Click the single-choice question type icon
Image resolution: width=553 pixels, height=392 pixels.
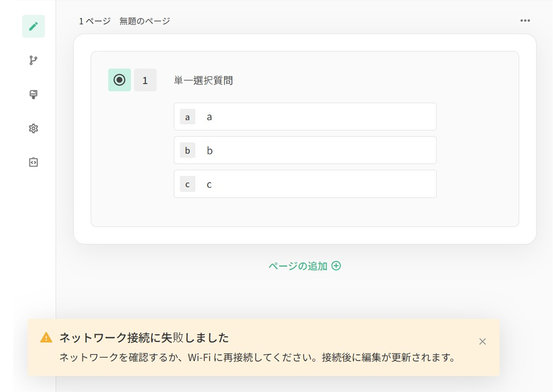[x=119, y=80]
